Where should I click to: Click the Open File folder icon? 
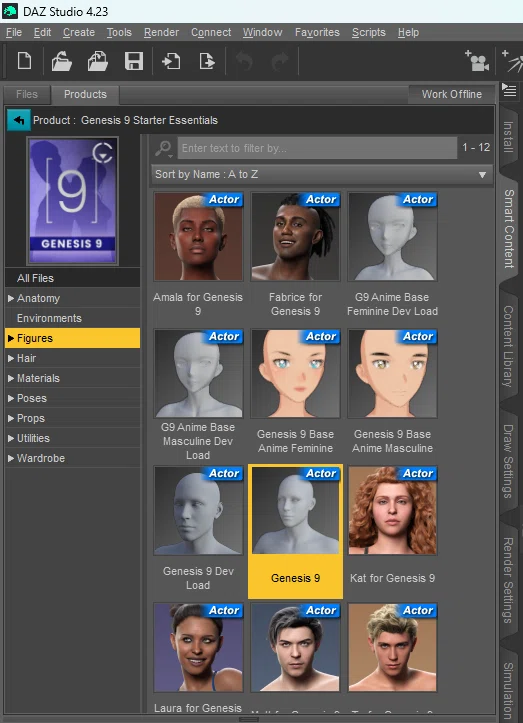tap(61, 61)
